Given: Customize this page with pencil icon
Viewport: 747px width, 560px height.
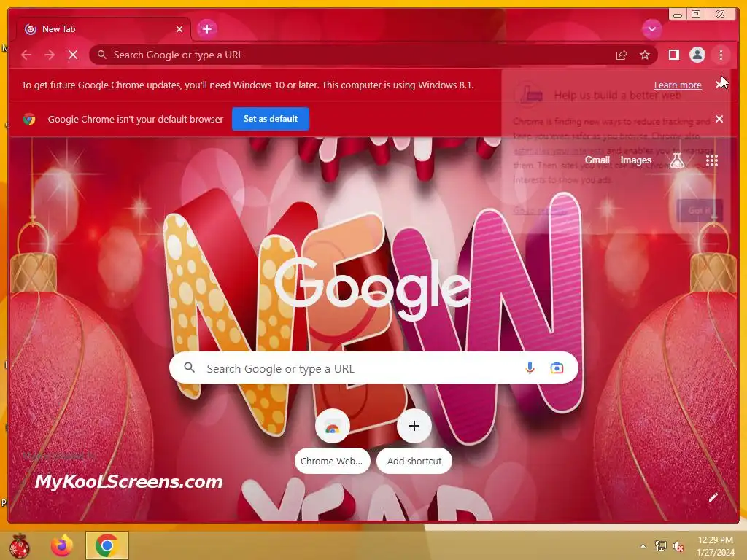Looking at the screenshot, I should coord(713,497).
